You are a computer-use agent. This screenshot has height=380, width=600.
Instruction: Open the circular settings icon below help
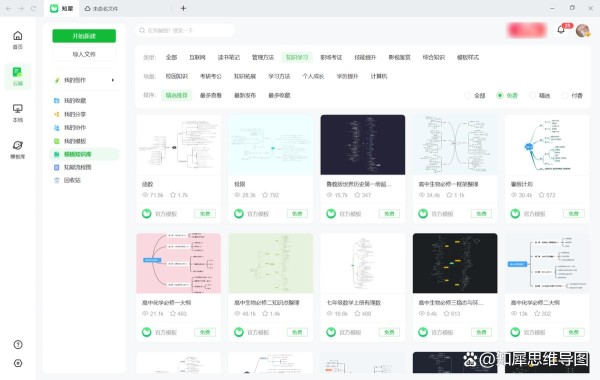18,363
